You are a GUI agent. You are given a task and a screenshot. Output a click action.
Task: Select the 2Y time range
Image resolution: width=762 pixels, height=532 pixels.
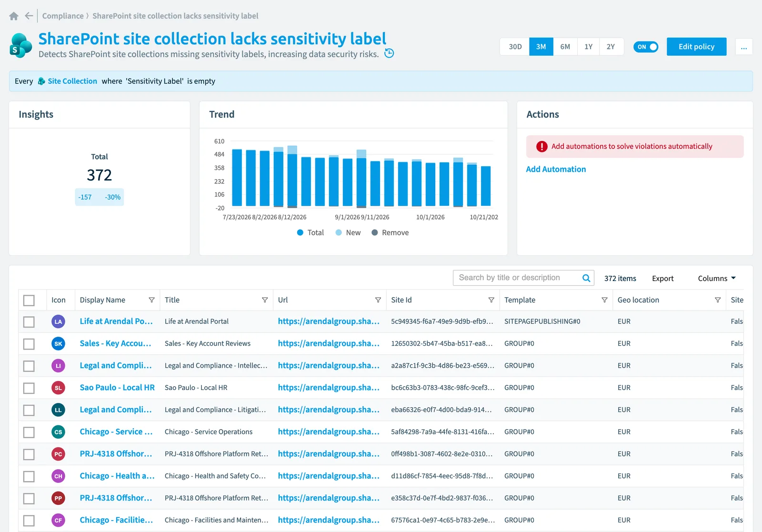611,47
